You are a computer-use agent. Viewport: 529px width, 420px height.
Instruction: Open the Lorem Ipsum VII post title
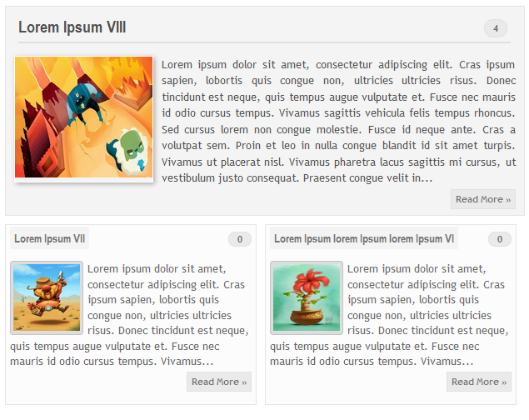[50, 239]
